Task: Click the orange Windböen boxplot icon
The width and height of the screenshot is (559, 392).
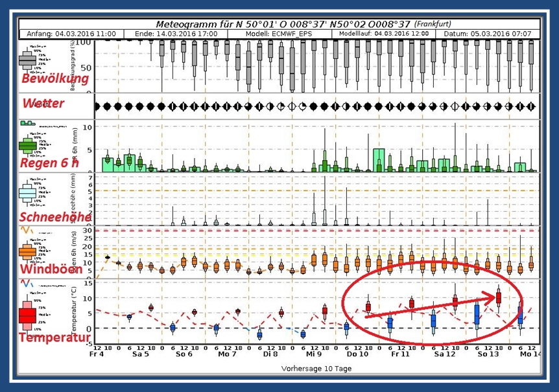Action: click(x=27, y=252)
